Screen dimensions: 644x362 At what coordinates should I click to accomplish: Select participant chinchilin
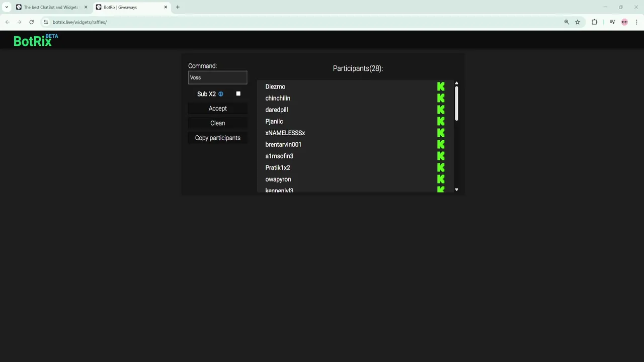point(278,98)
